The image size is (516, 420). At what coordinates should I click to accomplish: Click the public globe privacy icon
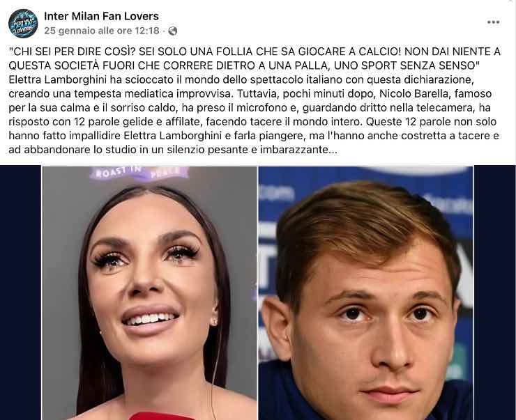coord(173,31)
